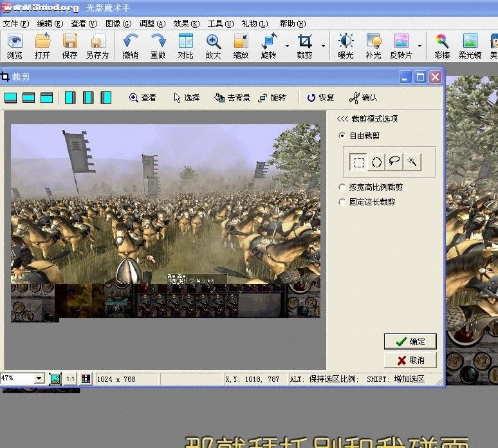Open the 调整 menu
This screenshot has height=448, width=498.
152,24
